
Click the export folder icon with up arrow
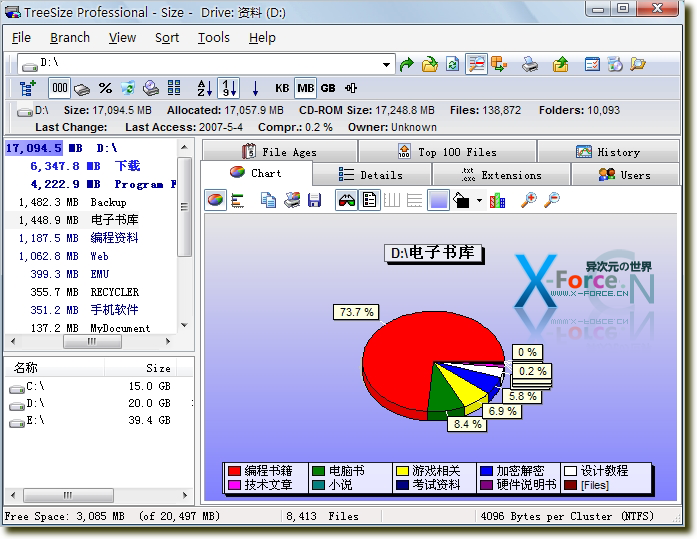pos(561,65)
